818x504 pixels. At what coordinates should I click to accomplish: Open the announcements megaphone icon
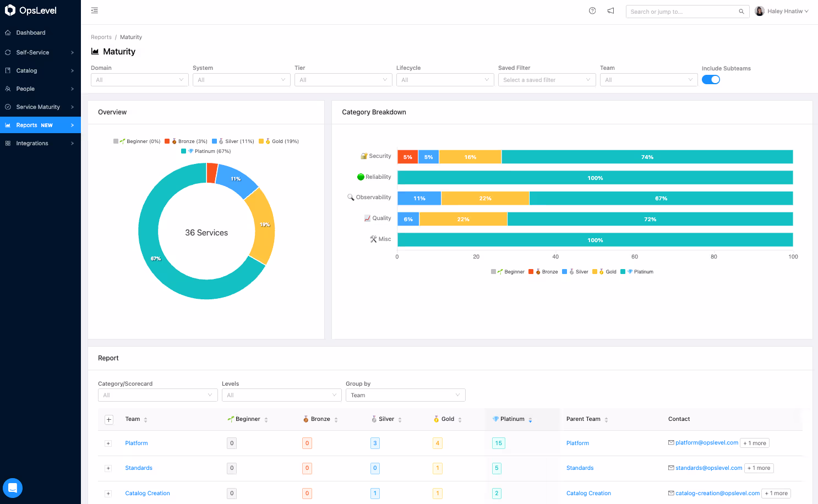point(610,10)
